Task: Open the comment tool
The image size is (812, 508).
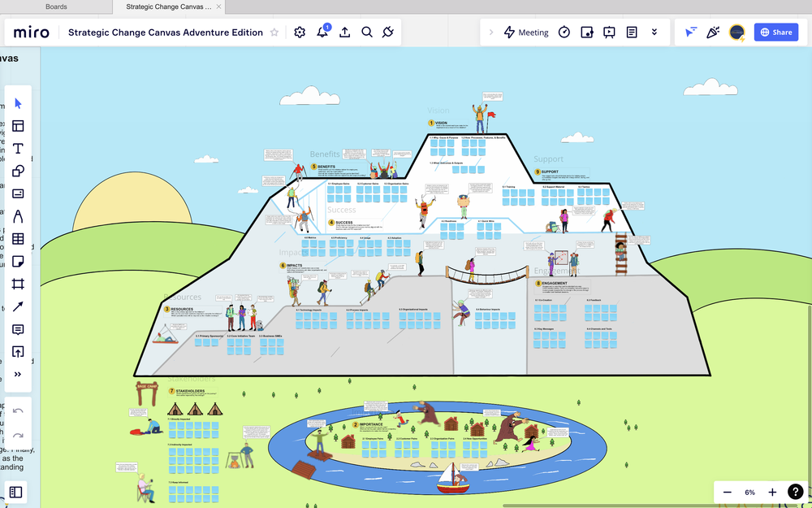Action: tap(18, 330)
